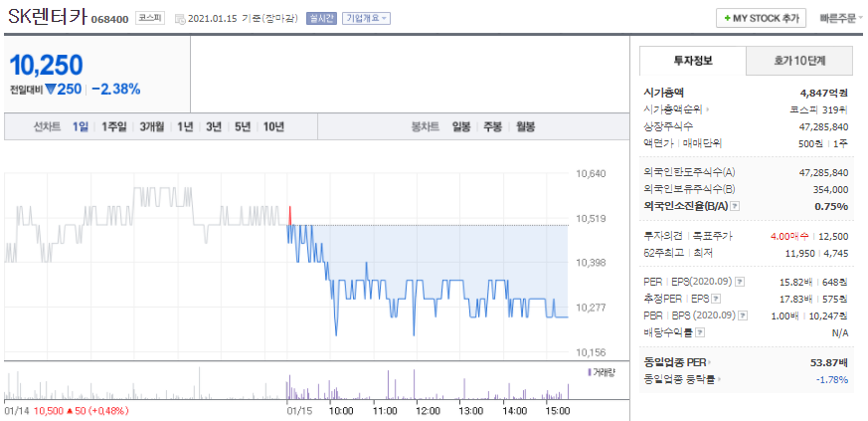Open 시가총액순위 ranking link
This screenshot has width=868, height=421.
(x=677, y=109)
